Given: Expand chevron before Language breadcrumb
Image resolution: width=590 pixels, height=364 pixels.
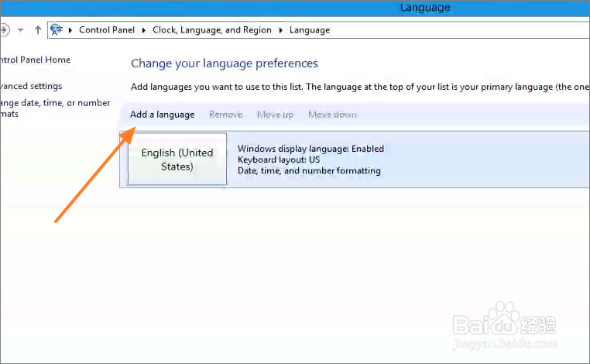Looking at the screenshot, I should [x=281, y=30].
